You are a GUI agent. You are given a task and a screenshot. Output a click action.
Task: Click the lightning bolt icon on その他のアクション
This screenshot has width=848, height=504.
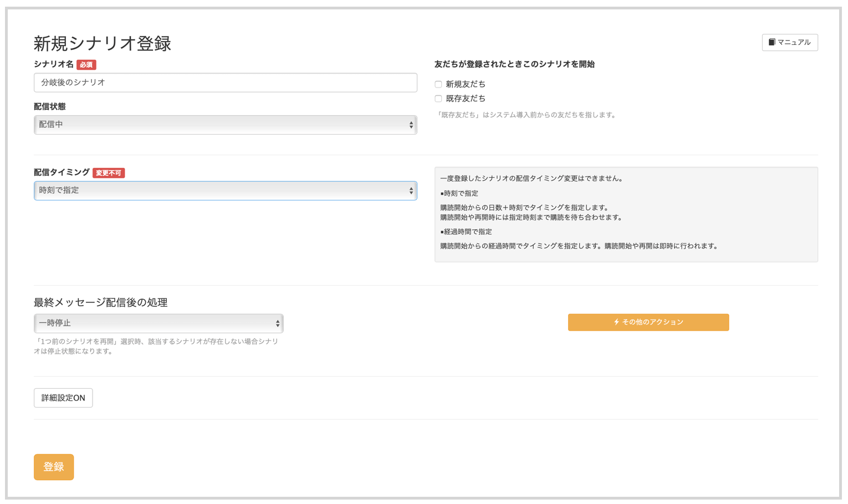[x=616, y=322]
